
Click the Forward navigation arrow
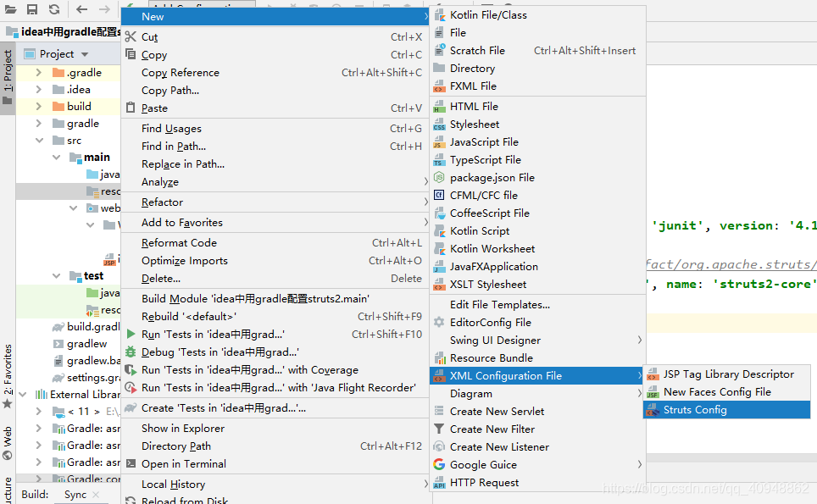104,8
